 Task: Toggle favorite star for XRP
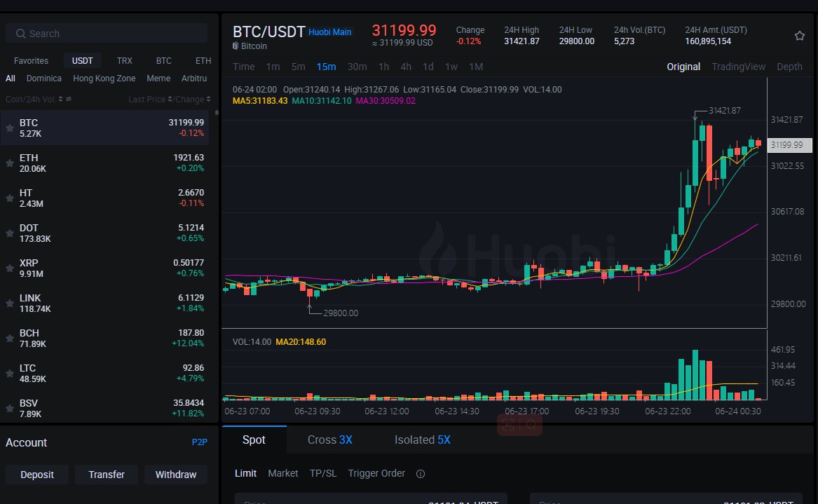[x=9, y=268]
